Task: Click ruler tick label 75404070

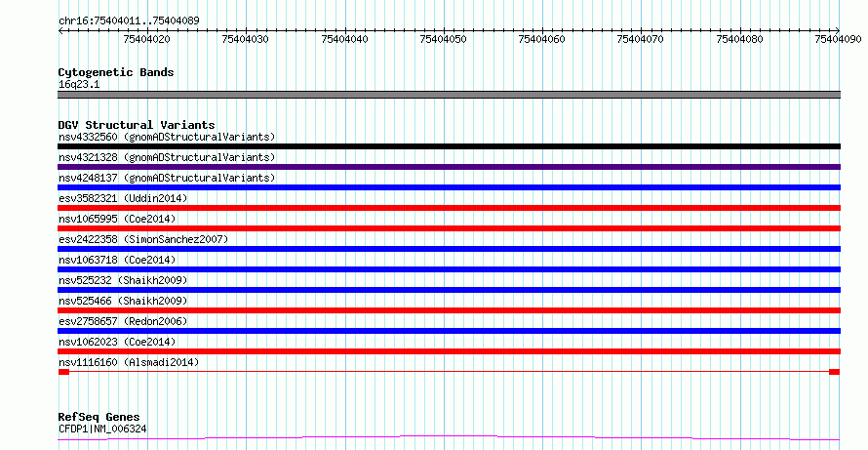Action: (x=640, y=39)
